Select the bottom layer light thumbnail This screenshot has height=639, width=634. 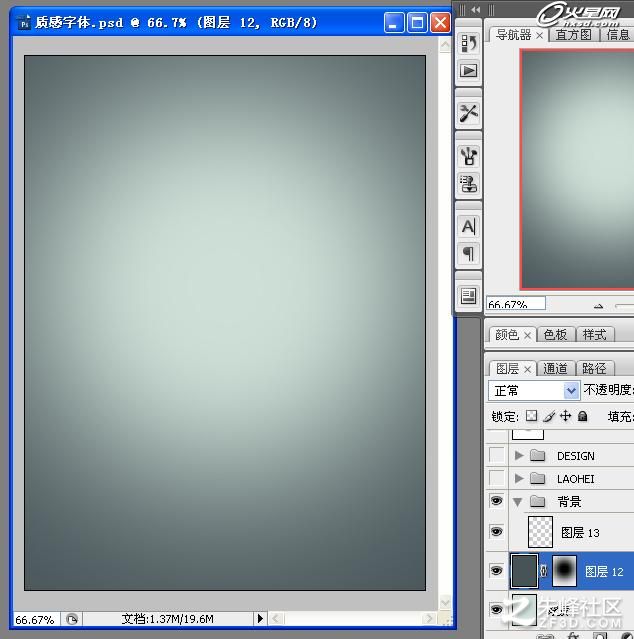[x=524, y=609]
